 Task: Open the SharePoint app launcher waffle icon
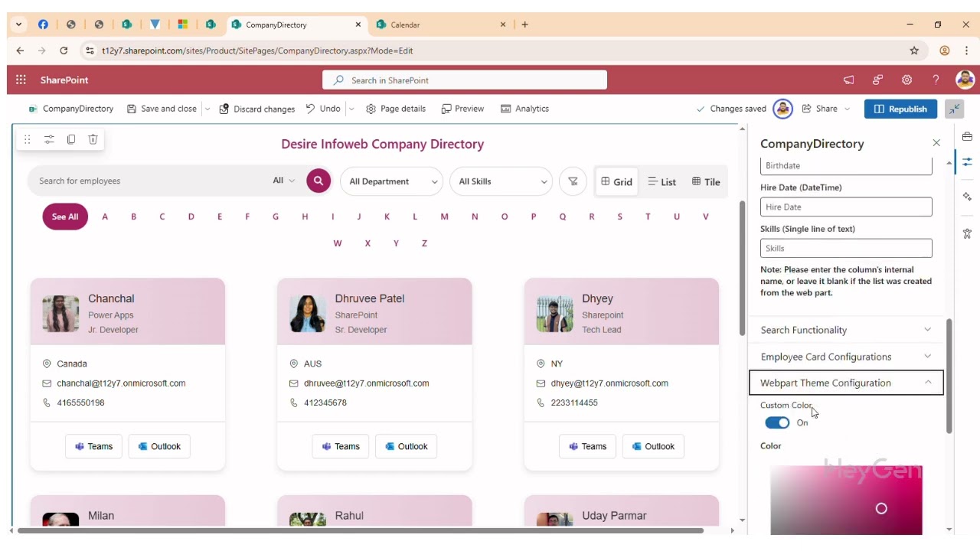(21, 80)
